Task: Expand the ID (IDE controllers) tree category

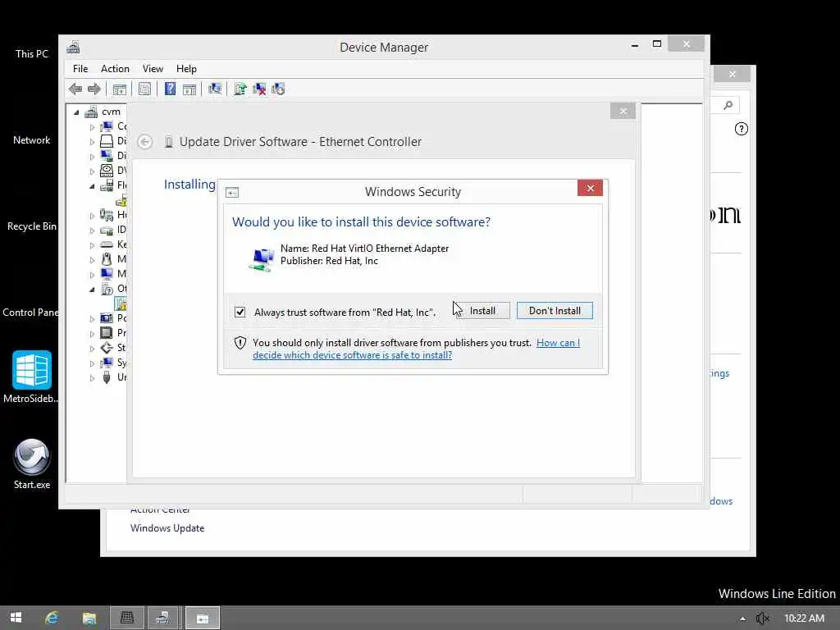Action: [x=92, y=231]
